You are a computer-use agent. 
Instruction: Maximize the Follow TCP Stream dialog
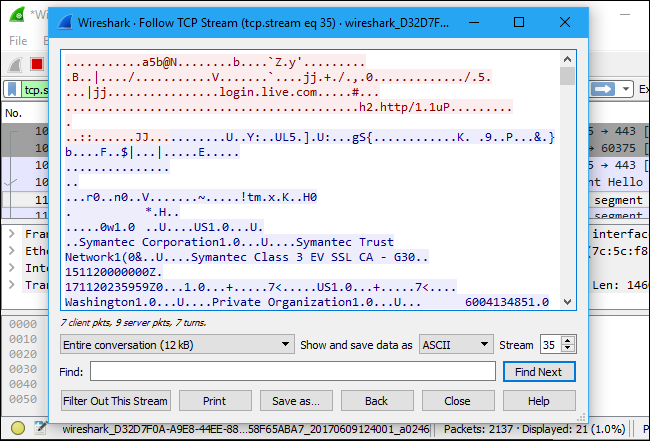519,22
